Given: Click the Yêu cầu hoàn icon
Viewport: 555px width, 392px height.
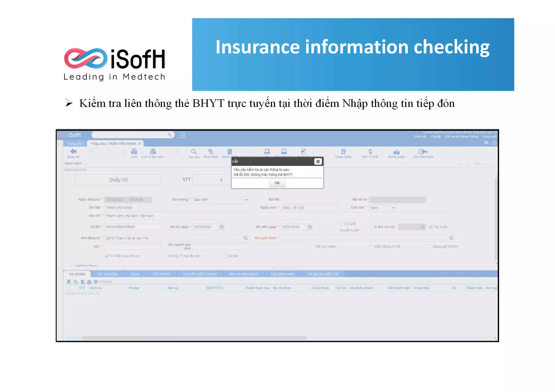Looking at the screenshot, I should tap(423, 151).
